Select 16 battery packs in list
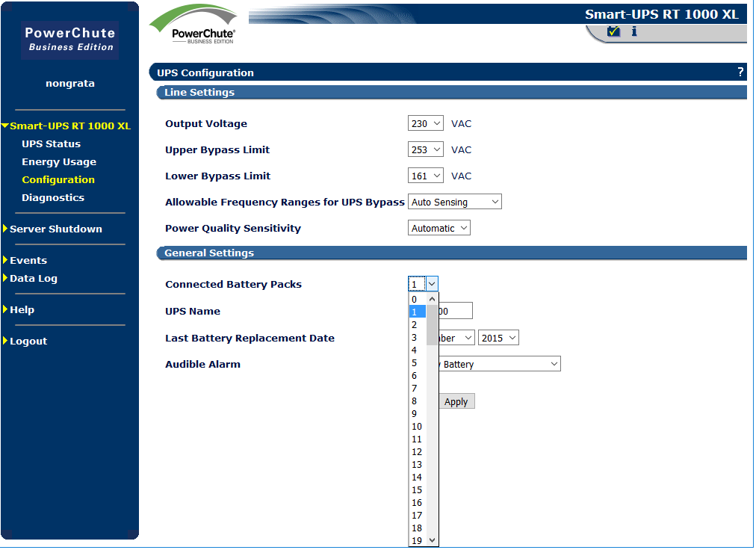 pyautogui.click(x=418, y=502)
